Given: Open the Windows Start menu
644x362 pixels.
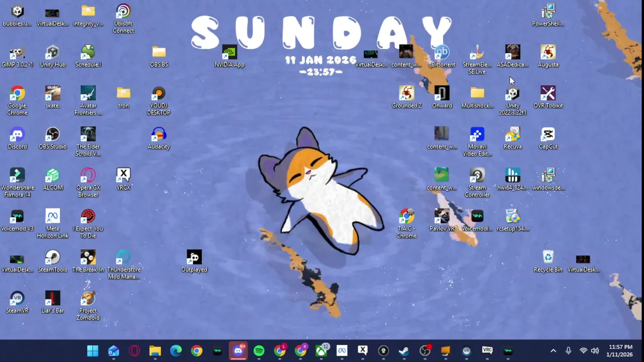Looking at the screenshot, I should tap(93, 350).
